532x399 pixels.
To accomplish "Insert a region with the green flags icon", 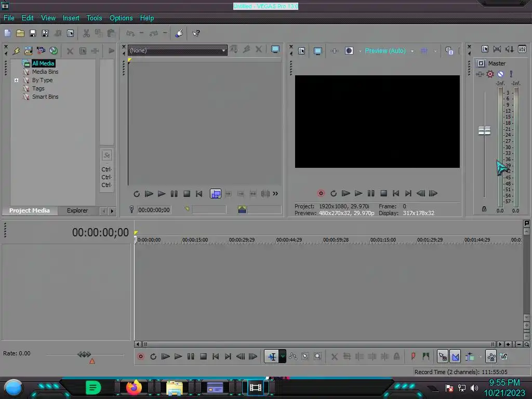I will coord(426,356).
